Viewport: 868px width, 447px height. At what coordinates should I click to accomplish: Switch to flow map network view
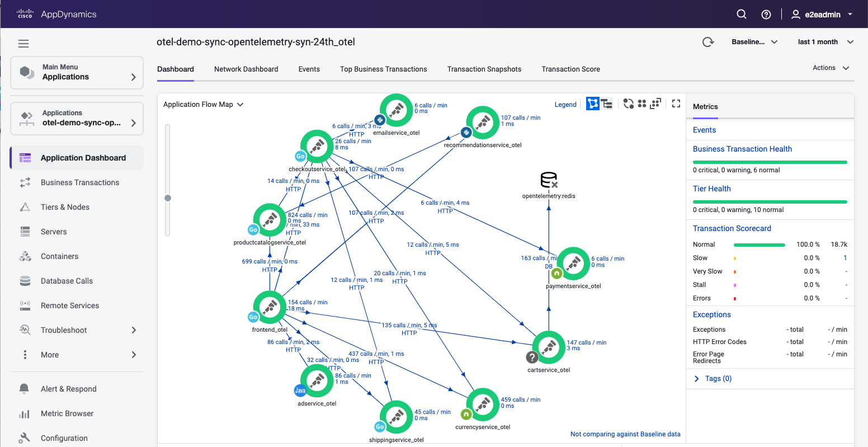[593, 103]
